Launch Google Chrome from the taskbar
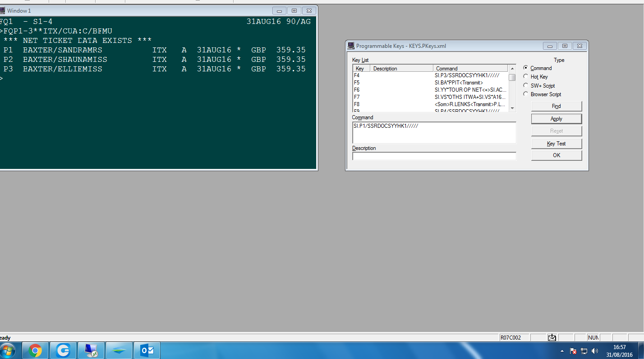This screenshot has width=644, height=359. (35, 350)
